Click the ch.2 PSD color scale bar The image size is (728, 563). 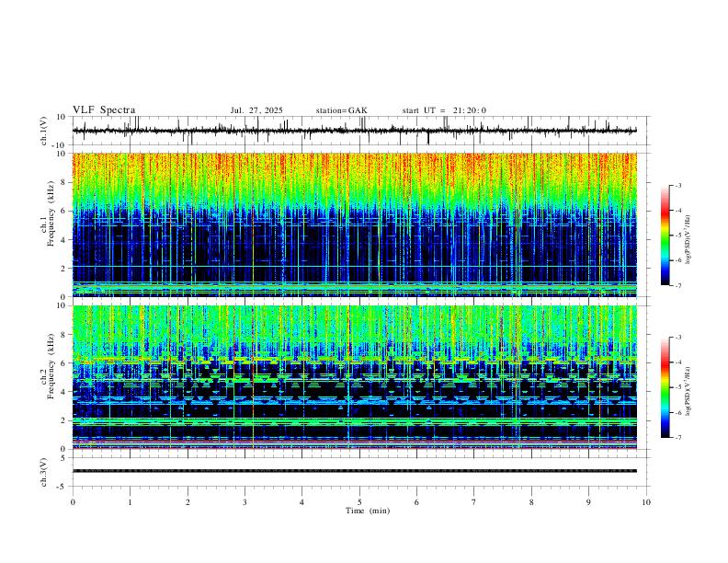(665, 387)
